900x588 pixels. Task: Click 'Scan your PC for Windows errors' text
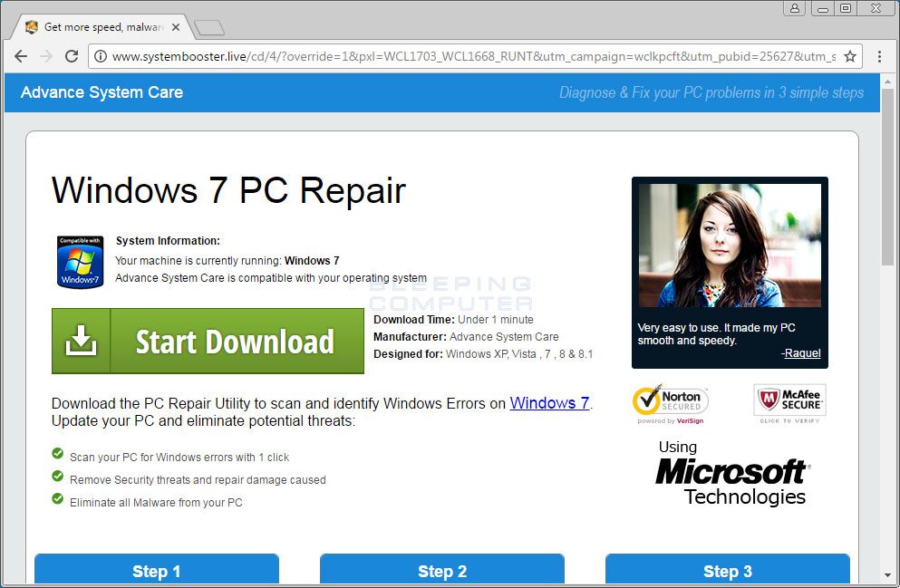[x=179, y=458]
